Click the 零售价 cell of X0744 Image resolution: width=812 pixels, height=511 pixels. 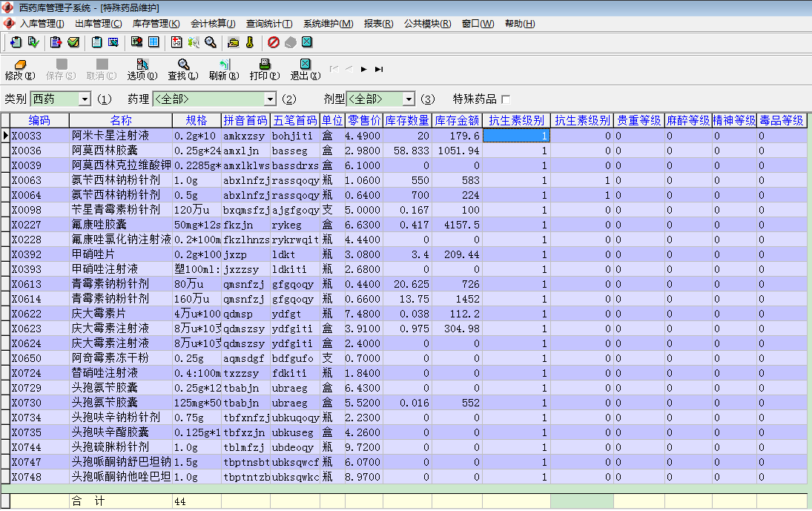click(363, 447)
